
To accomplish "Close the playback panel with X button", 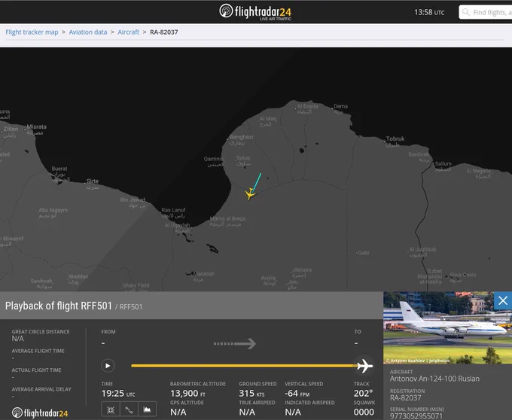I will pos(503,300).
